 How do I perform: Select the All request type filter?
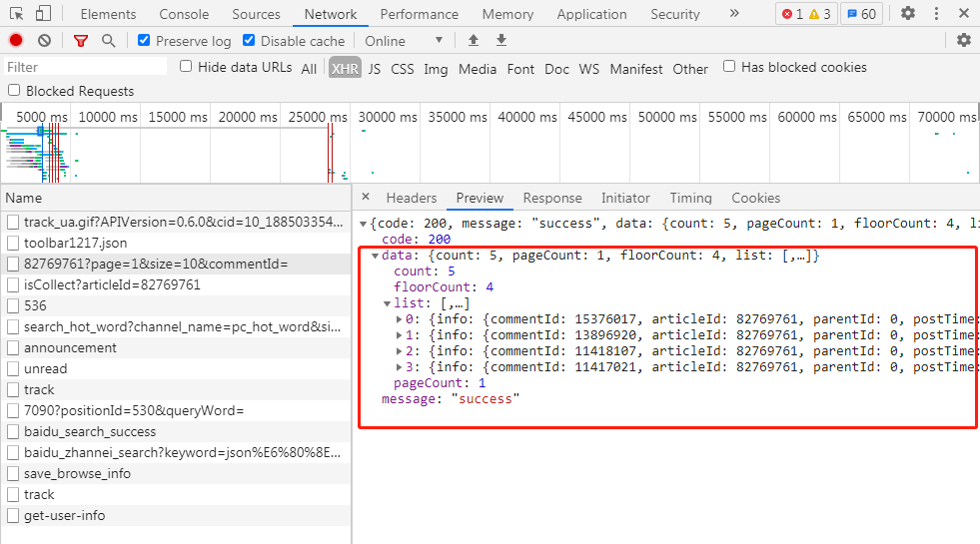pyautogui.click(x=309, y=69)
